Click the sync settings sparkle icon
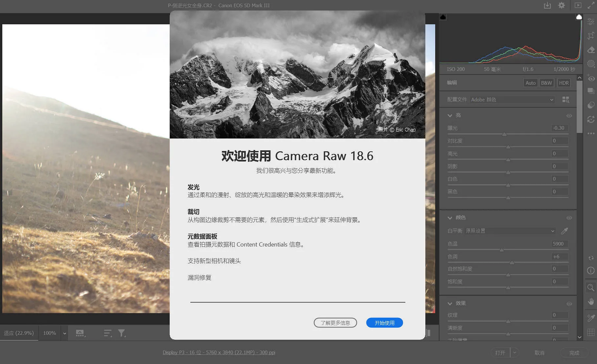Viewport: 597px width, 364px height. [x=591, y=119]
